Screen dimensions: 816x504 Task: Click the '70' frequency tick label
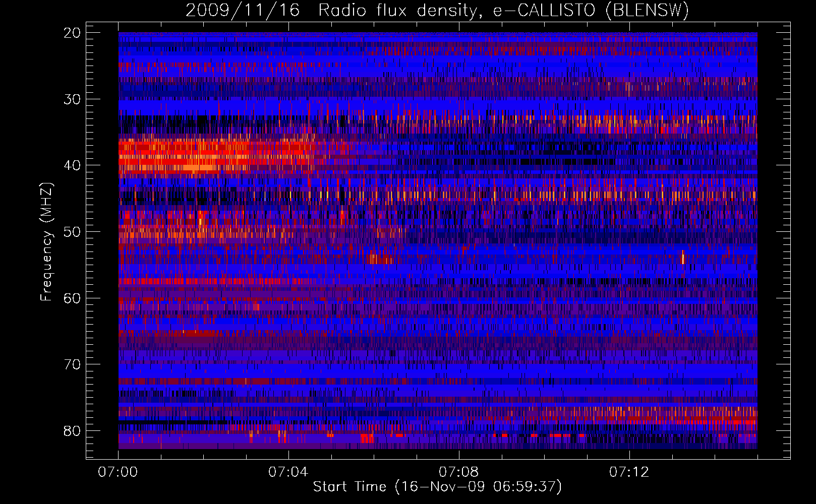(72, 364)
